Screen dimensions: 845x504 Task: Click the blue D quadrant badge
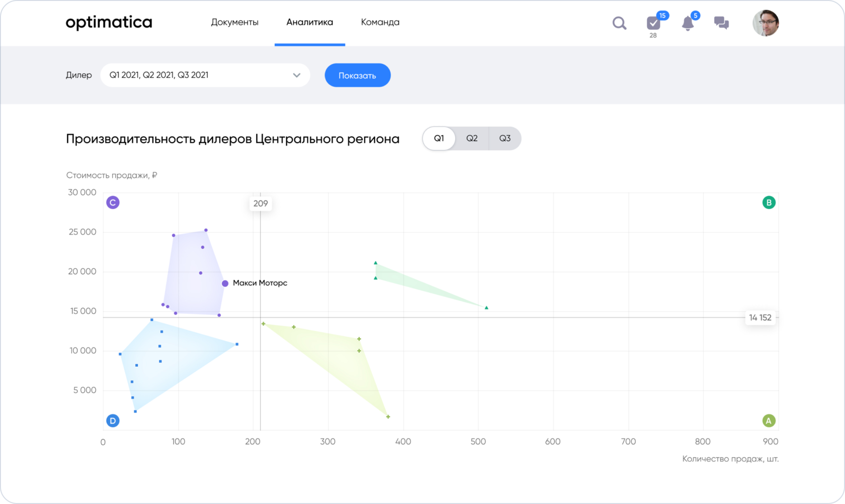113,421
